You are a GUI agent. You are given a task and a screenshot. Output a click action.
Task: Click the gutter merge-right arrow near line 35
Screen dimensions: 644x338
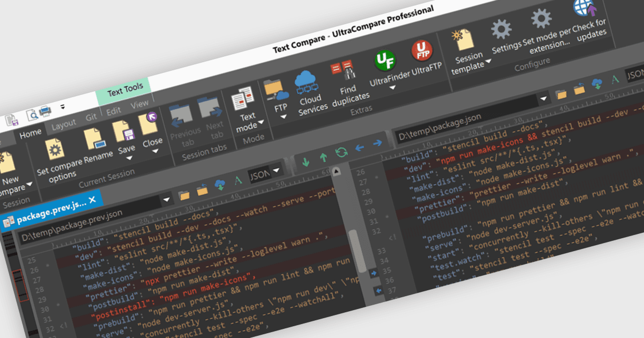click(375, 273)
